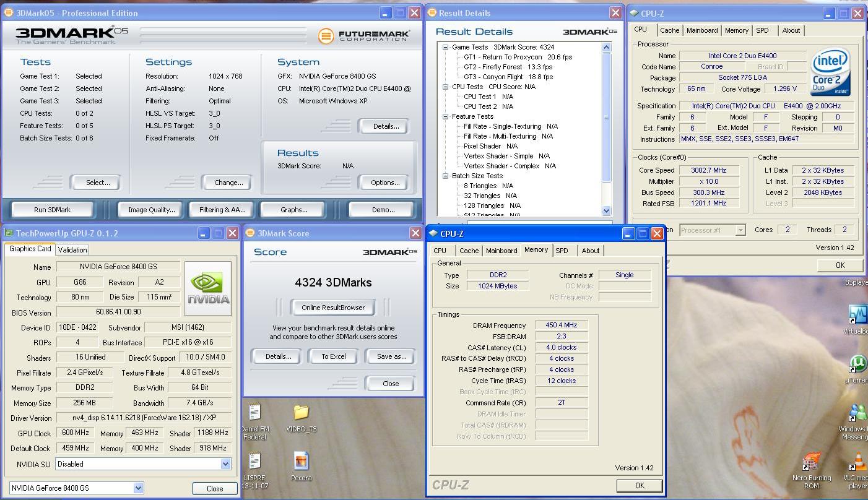868x500 pixels.
Task: Export score To Excel
Action: [333, 356]
